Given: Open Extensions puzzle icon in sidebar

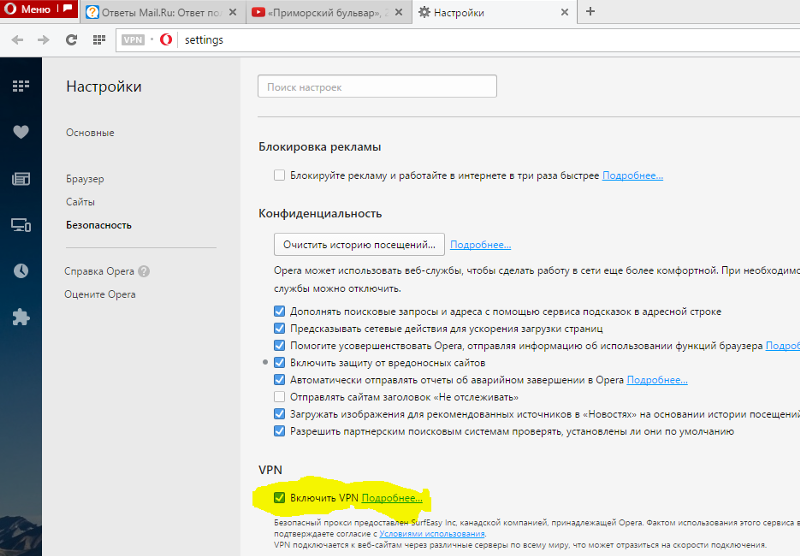Looking at the screenshot, I should 21,317.
